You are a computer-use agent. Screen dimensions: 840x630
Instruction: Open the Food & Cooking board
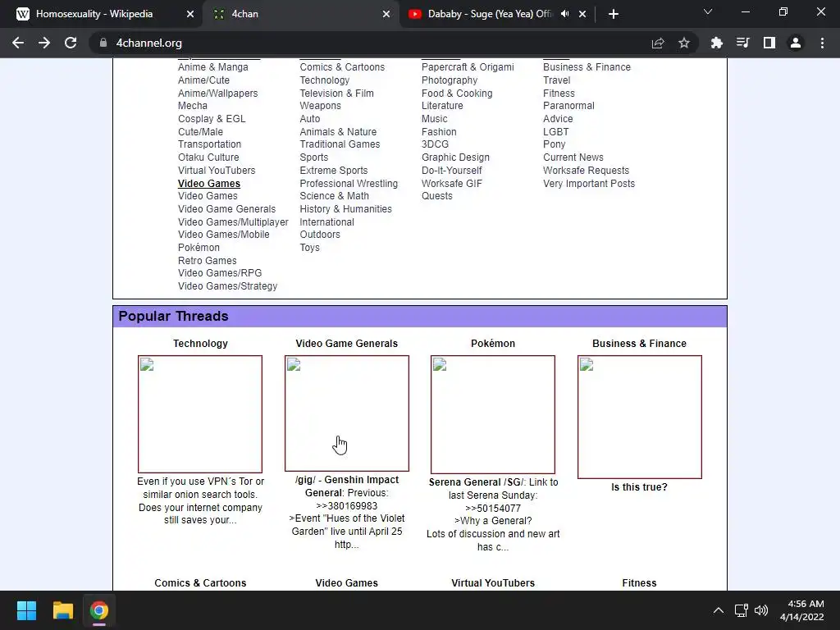coord(457,94)
